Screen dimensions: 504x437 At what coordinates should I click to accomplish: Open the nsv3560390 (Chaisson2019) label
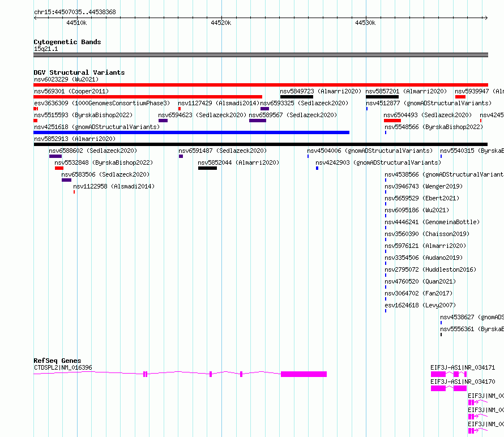427,234
